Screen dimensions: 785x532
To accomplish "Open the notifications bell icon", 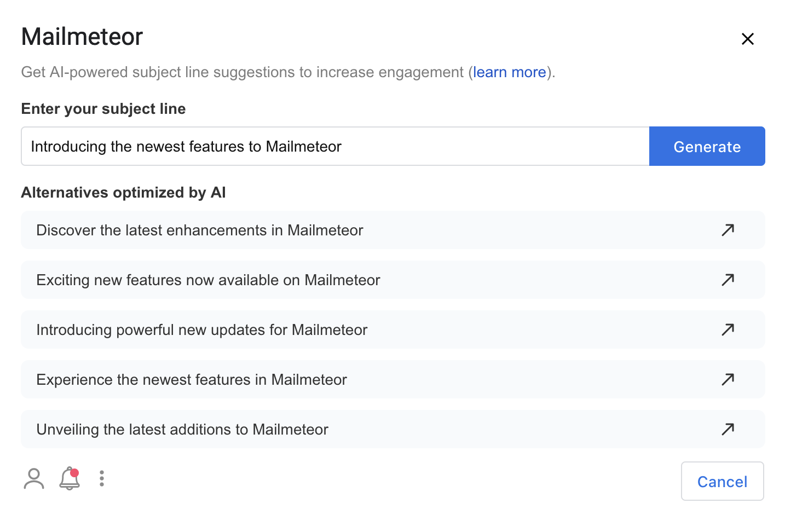I will [x=70, y=478].
